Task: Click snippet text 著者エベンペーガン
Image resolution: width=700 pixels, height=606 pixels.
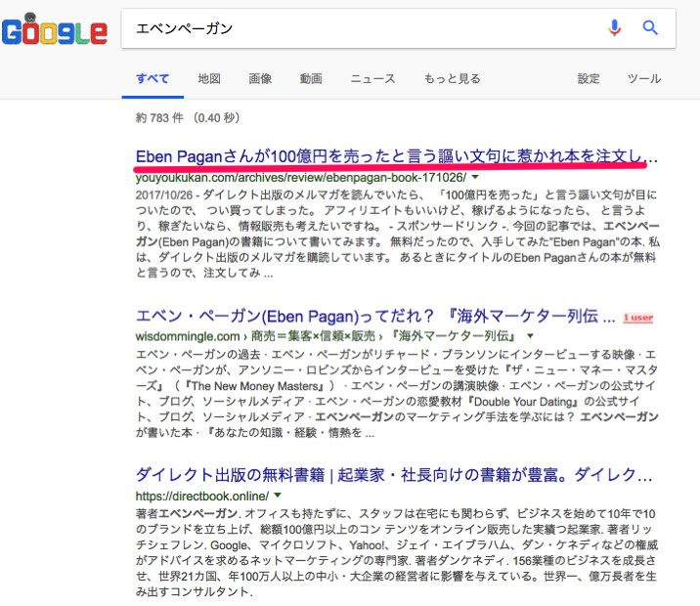Action: pos(187,513)
